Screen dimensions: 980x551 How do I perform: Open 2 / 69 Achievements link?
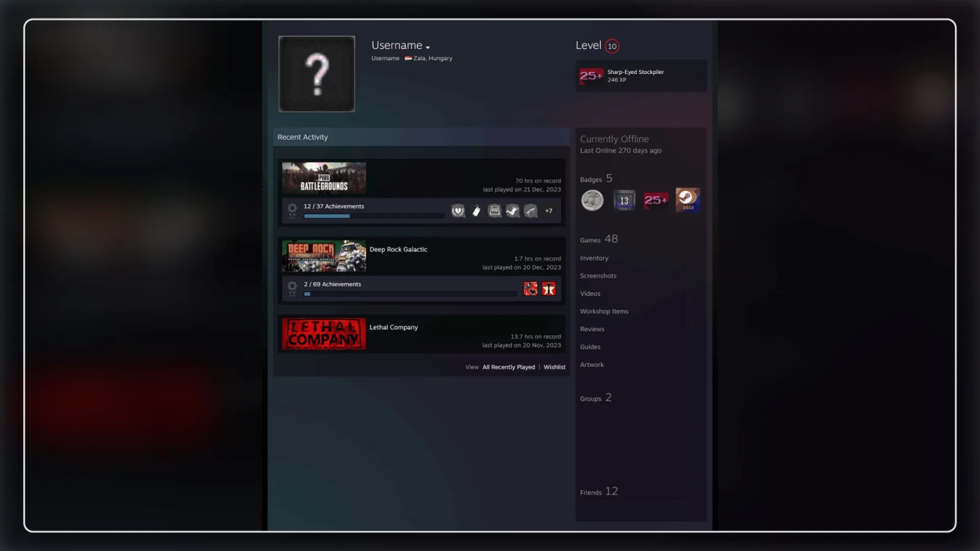(332, 284)
